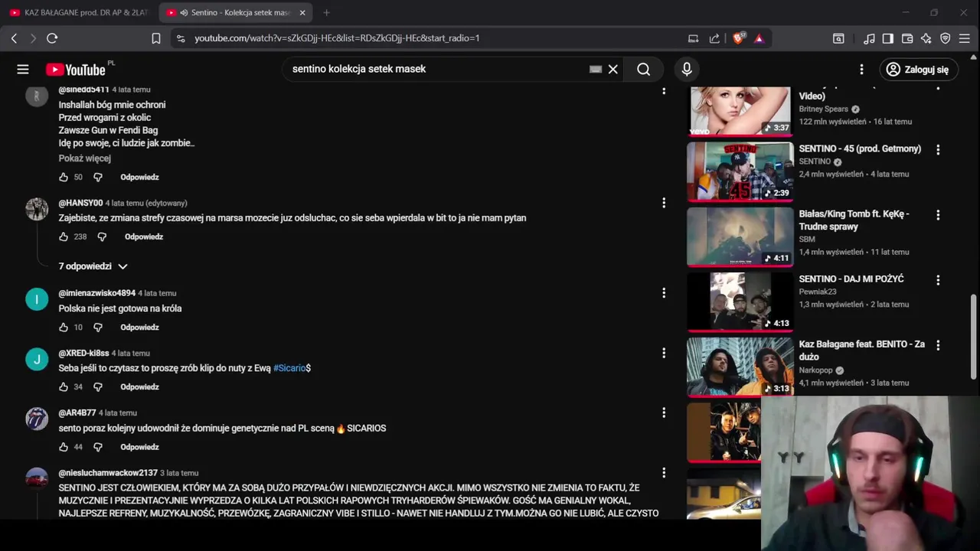Go to the YouTube home logo

[76, 70]
